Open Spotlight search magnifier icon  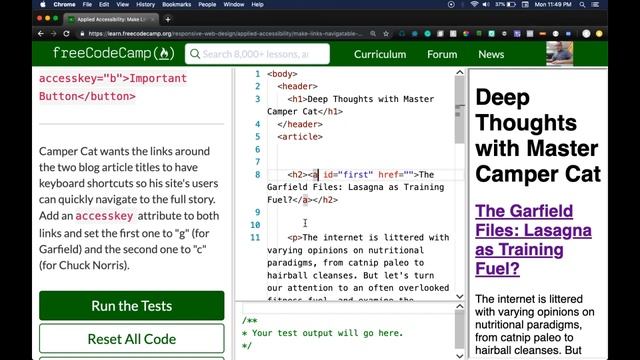[x=582, y=4]
